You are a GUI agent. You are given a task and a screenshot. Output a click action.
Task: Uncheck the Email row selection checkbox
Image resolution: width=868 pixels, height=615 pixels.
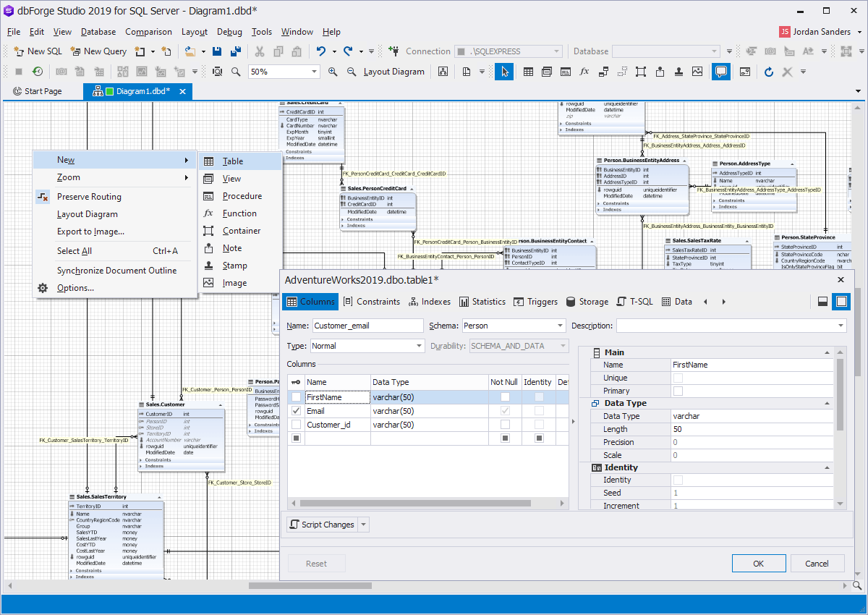pos(294,410)
